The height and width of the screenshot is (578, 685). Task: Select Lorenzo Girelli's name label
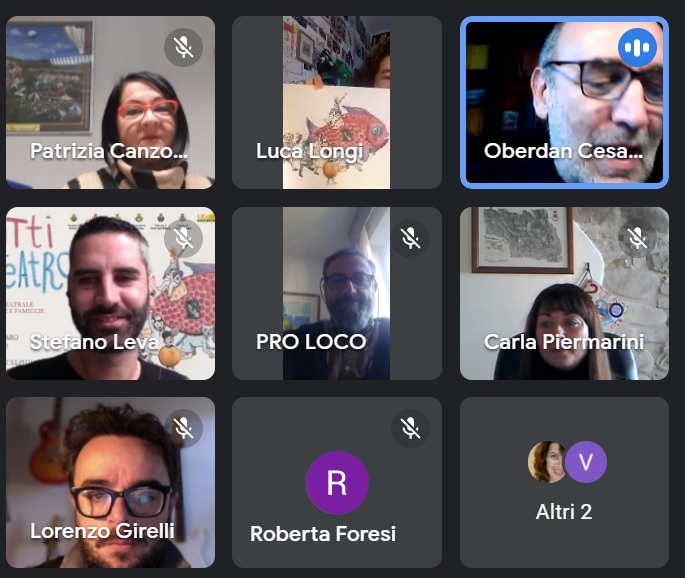(102, 531)
